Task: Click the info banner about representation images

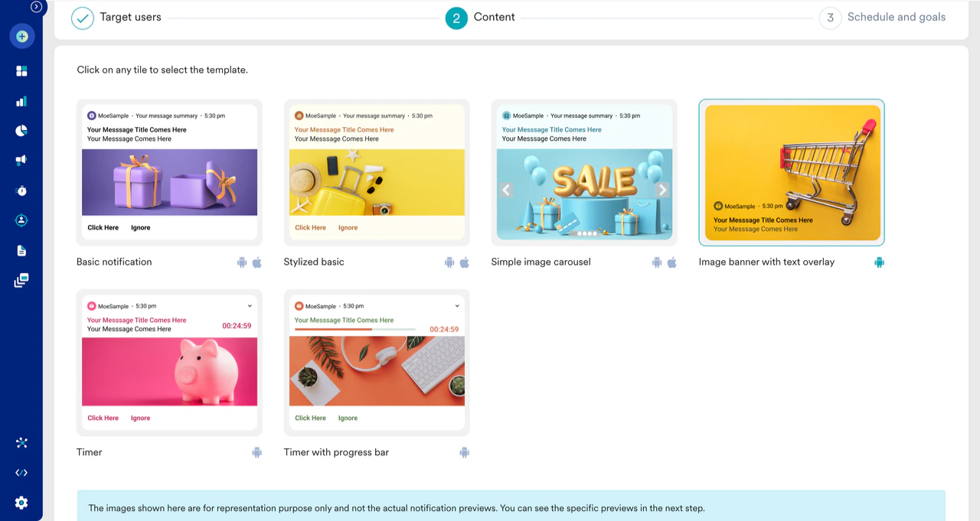Action: point(511,506)
